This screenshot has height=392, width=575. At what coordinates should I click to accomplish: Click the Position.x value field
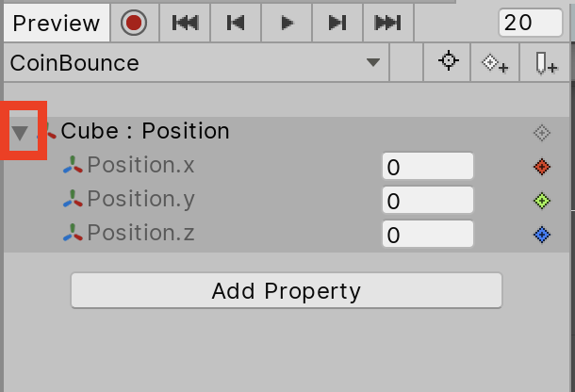(427, 167)
